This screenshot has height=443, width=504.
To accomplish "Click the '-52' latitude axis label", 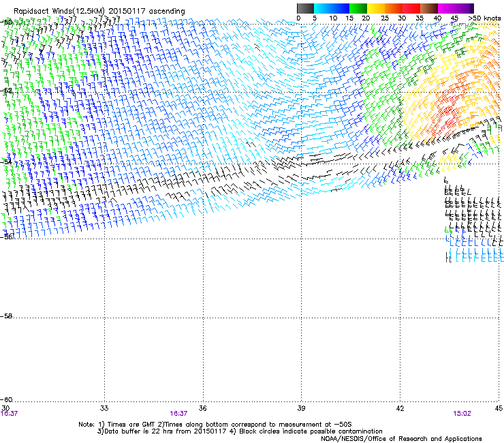I will tap(6, 91).
